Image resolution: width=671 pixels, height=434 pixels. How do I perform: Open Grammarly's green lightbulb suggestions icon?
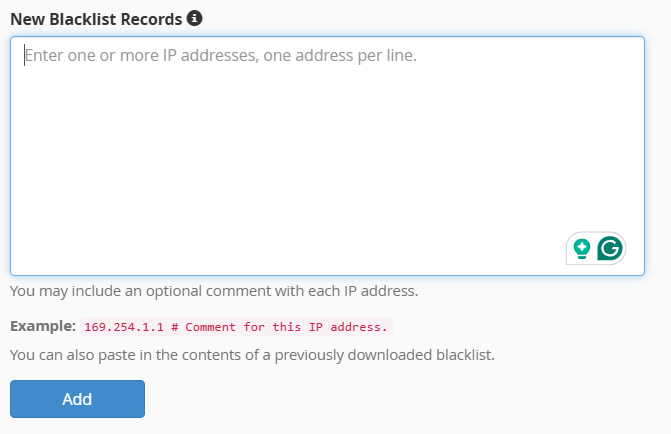pos(582,249)
